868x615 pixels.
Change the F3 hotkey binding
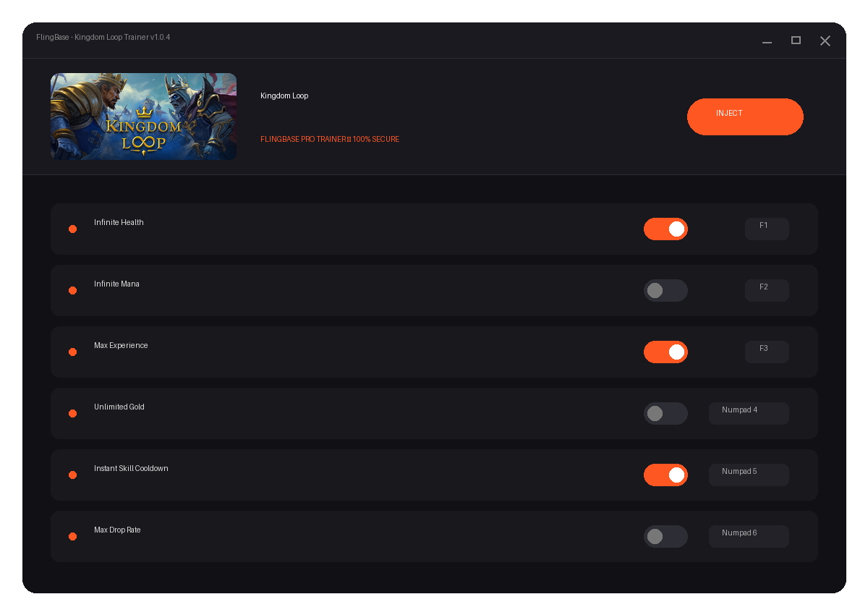pos(767,352)
